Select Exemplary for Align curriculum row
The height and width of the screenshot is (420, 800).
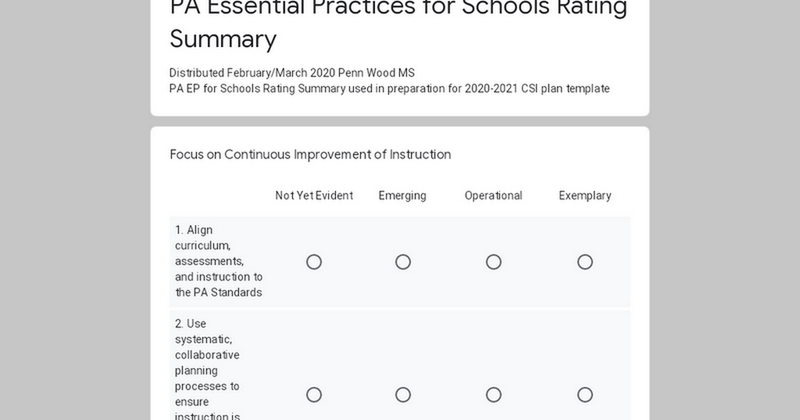coord(585,262)
